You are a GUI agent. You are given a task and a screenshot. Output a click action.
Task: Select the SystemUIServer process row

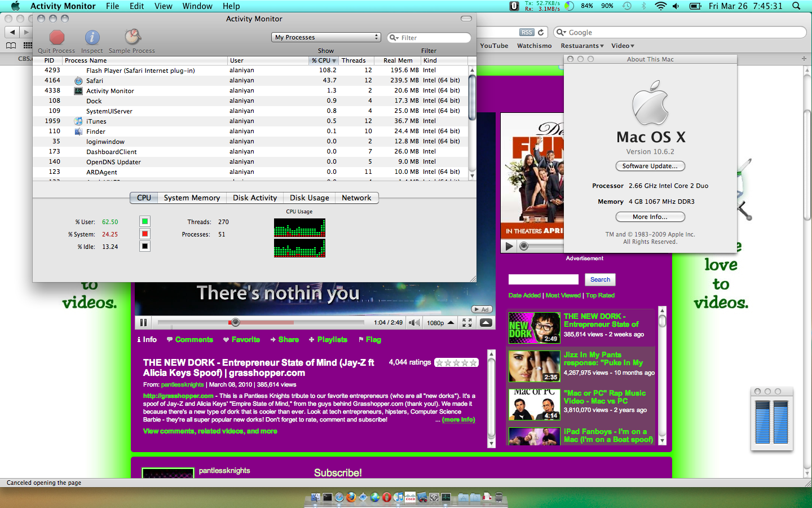(x=250, y=111)
